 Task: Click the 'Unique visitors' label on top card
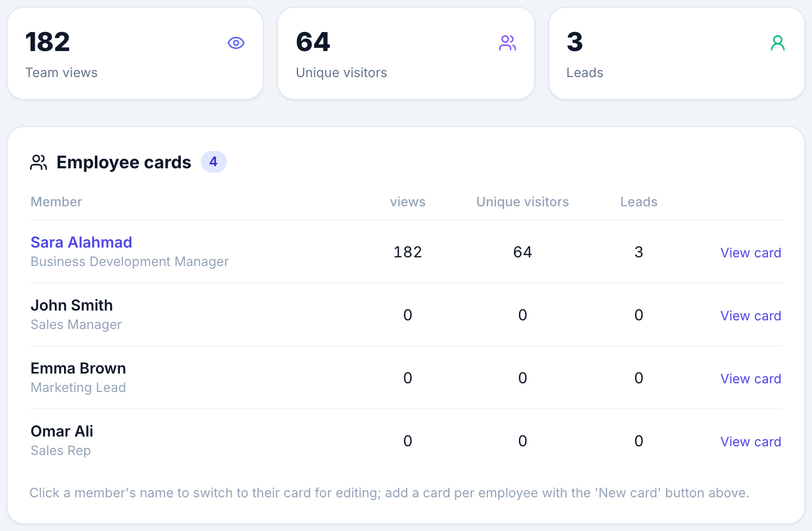(x=341, y=73)
